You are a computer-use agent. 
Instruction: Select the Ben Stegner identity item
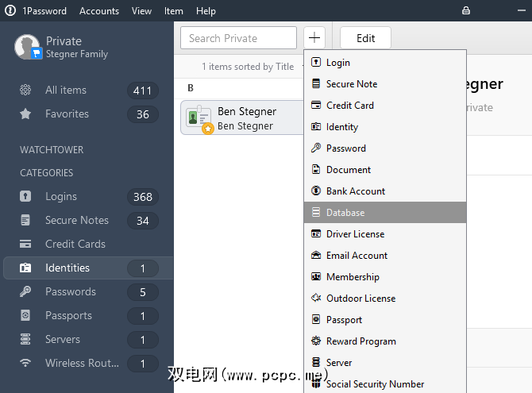pos(243,118)
